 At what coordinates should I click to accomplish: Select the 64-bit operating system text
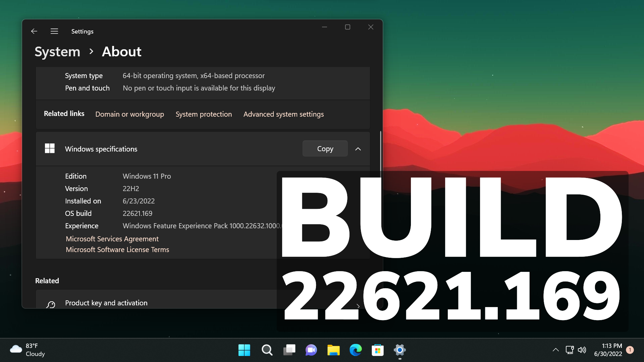click(194, 76)
